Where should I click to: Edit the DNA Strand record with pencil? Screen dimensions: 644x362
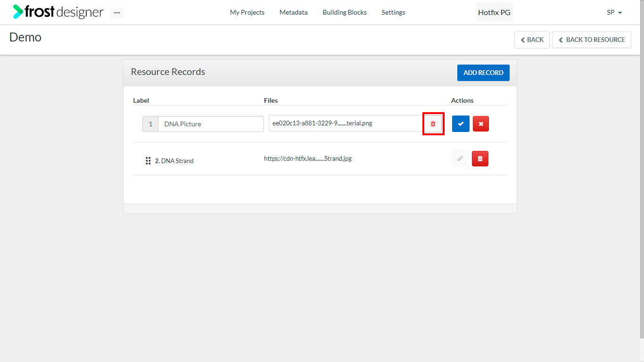(x=460, y=158)
